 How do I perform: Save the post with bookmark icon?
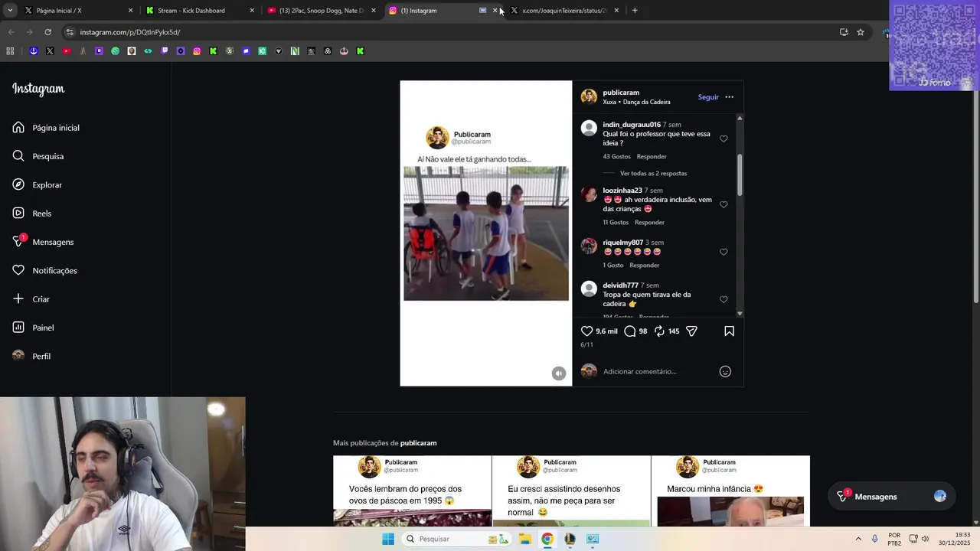coord(729,331)
